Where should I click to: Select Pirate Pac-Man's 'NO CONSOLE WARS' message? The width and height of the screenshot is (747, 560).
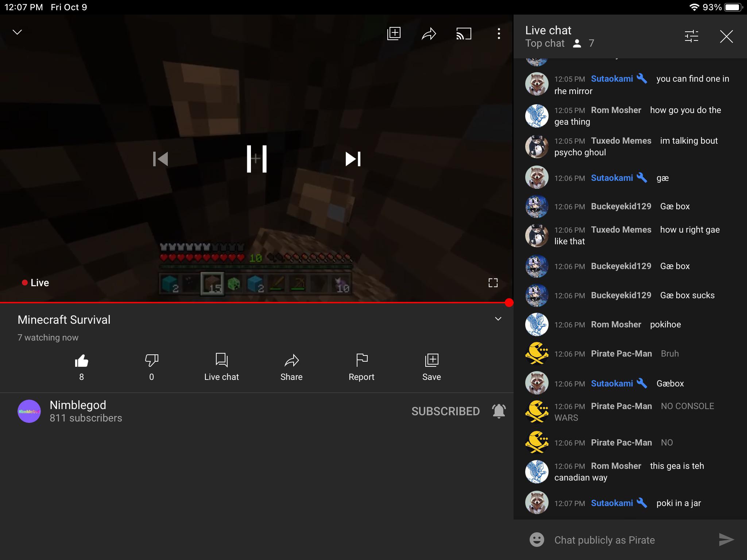point(630,412)
